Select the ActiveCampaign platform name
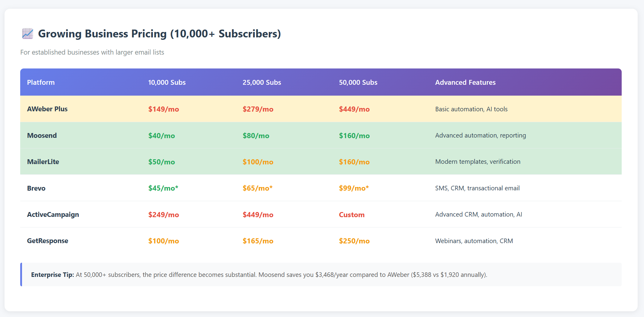 pyautogui.click(x=53, y=214)
